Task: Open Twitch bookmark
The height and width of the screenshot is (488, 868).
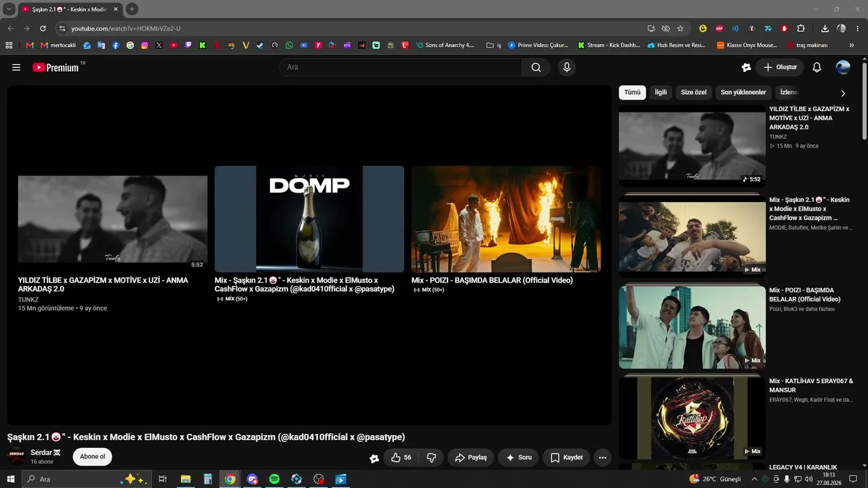Action: (188, 45)
